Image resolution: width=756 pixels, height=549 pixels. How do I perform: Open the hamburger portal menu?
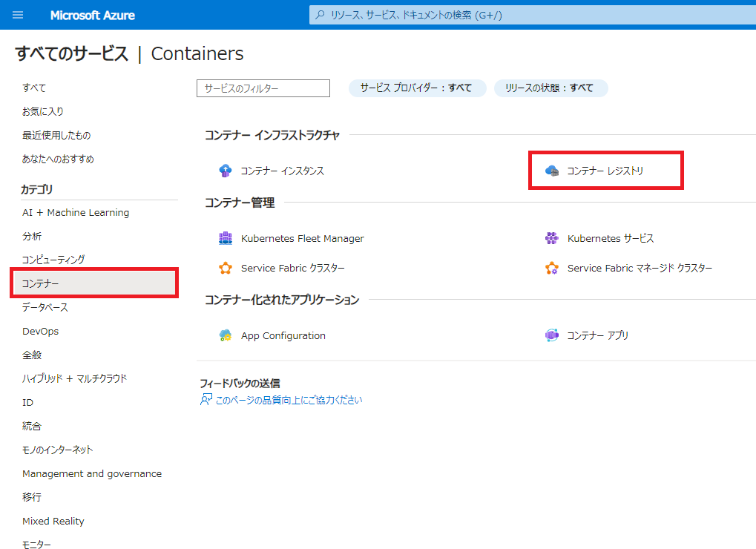click(x=18, y=15)
